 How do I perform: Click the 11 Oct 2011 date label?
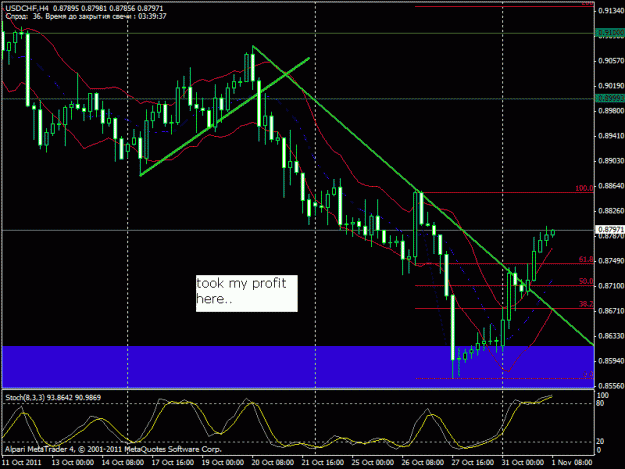click(22, 463)
